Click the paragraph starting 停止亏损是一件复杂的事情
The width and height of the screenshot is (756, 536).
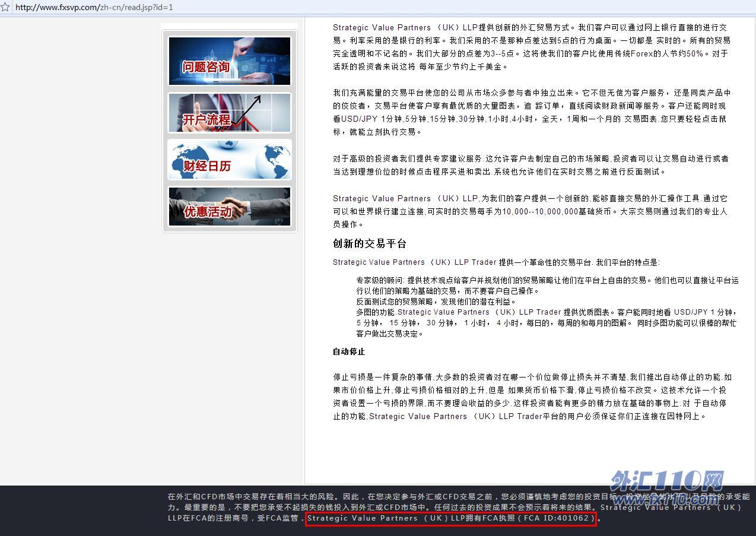(532, 397)
